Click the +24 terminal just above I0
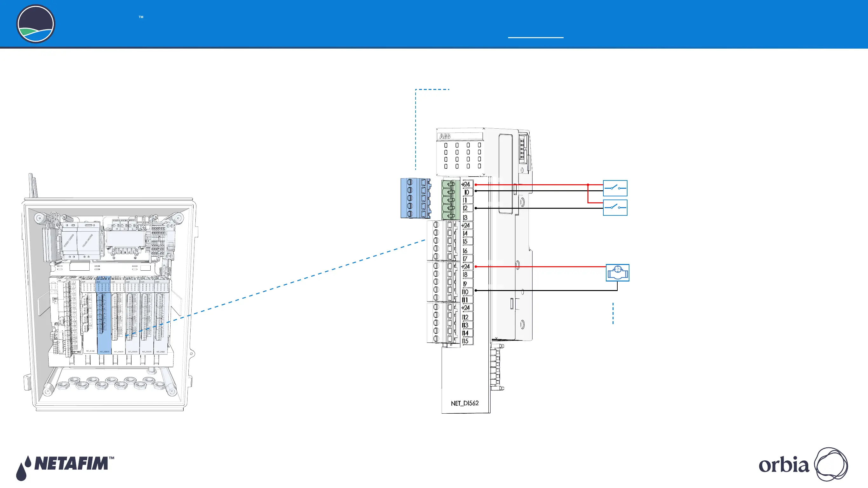The height and width of the screenshot is (488, 868). pos(467,184)
